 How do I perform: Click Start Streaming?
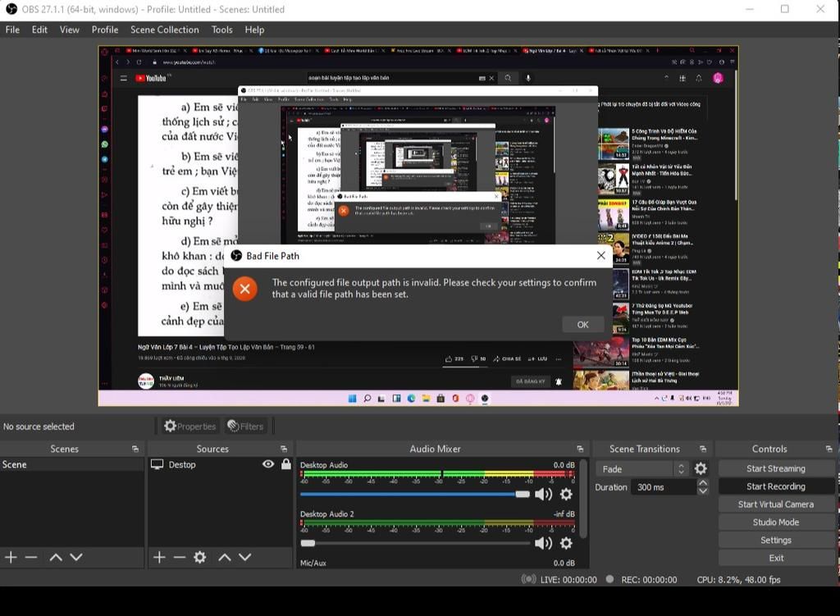[x=776, y=468]
